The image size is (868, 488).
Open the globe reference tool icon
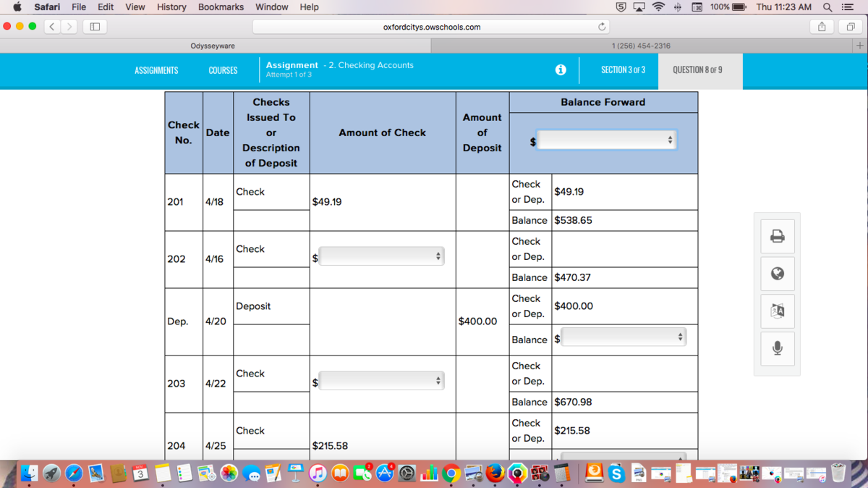[778, 274]
